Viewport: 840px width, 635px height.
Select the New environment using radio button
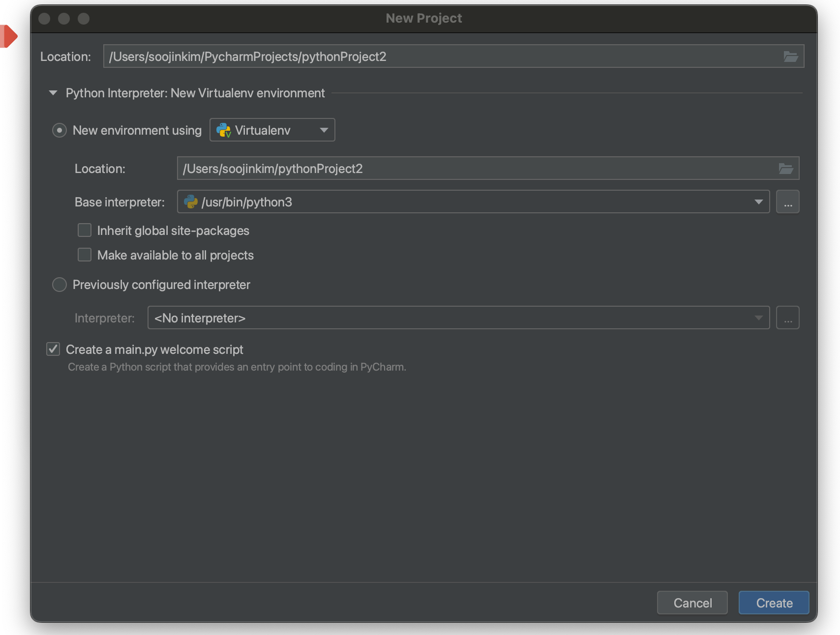[60, 130]
